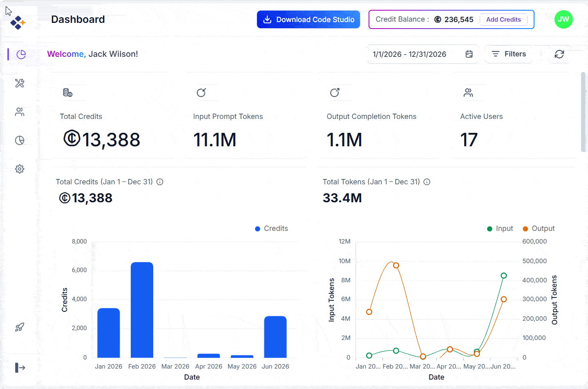588x389 pixels.
Task: Click the Feb 2026 credits bar
Action: [142, 310]
